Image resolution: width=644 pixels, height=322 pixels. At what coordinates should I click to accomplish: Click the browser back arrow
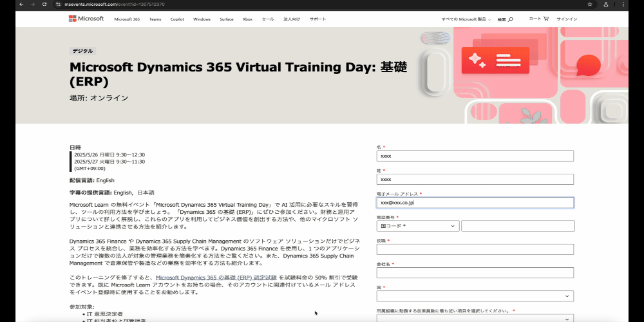[21, 4]
